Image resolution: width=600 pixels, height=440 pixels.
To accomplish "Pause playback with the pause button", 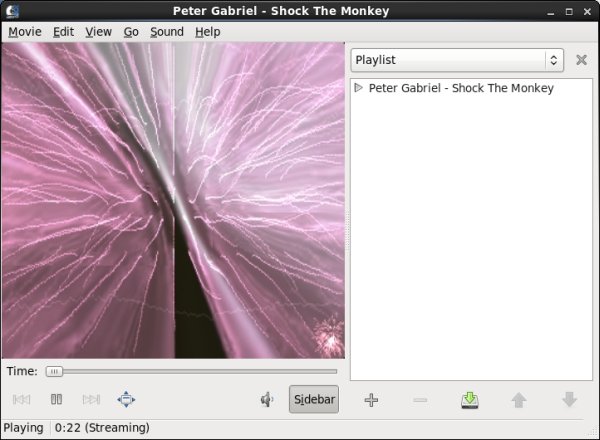I will [x=57, y=400].
